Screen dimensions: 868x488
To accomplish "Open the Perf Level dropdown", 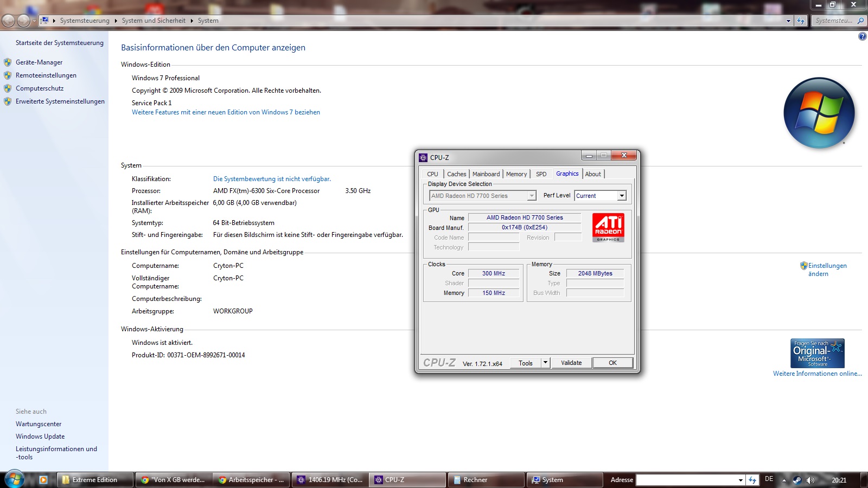I will click(601, 196).
